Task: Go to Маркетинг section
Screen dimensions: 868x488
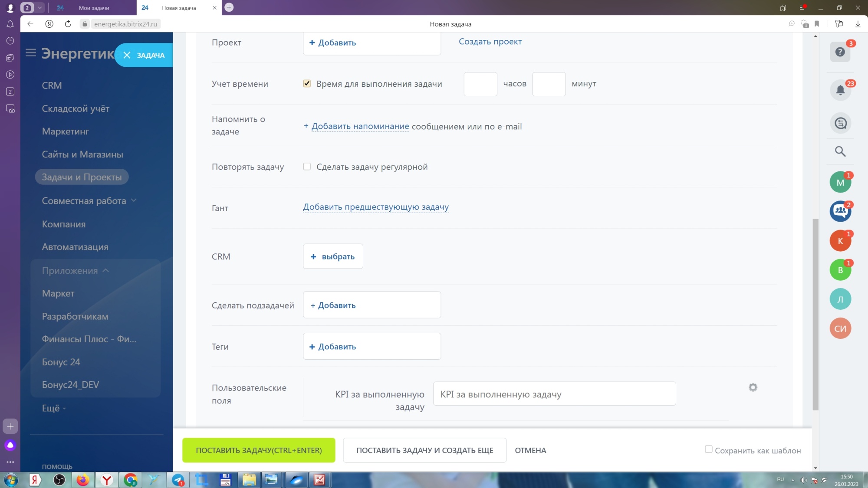Action: click(x=65, y=131)
